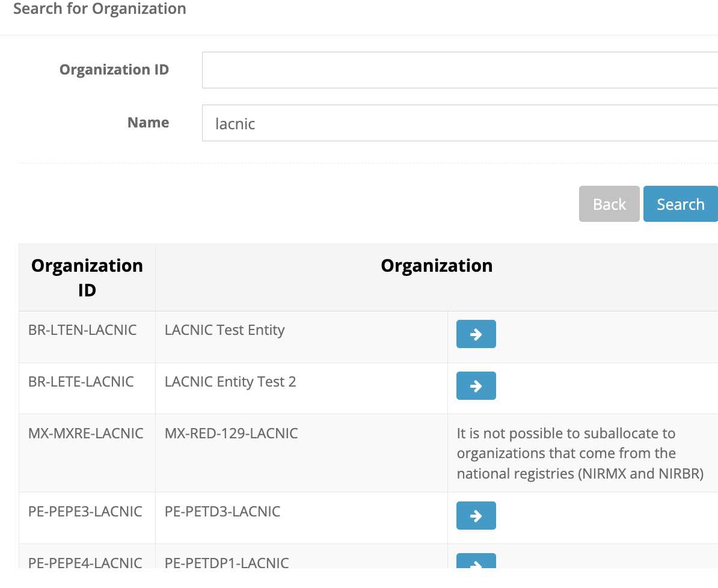This screenshot has width=718, height=588.
Task: Click arrow button for LACNIC Entity Test 2
Action: 476,385
